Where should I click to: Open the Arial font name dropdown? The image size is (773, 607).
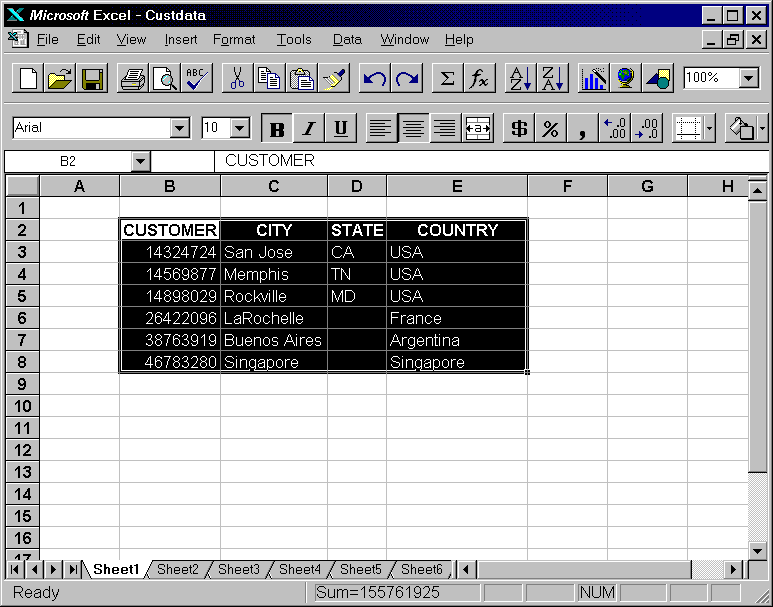180,128
